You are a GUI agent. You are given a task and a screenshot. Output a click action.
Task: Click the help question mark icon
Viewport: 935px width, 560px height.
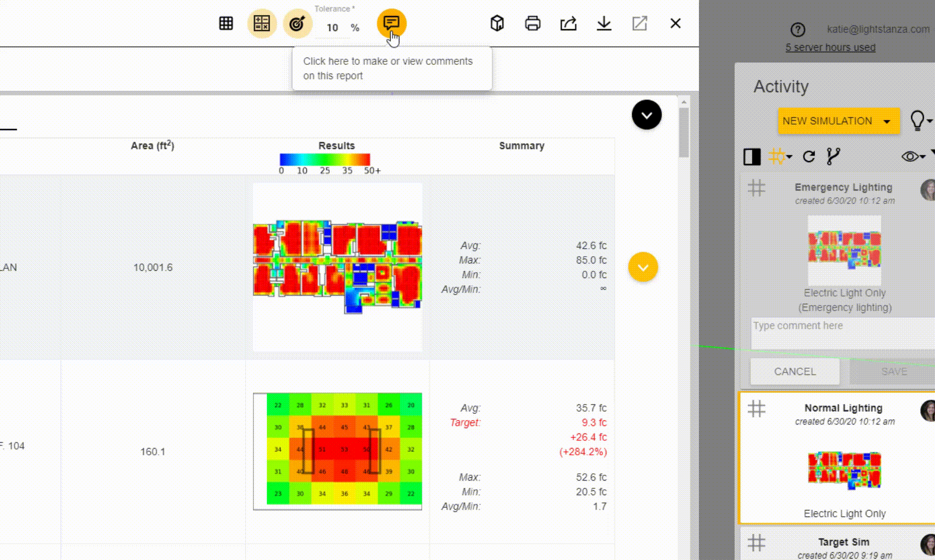coord(798,30)
